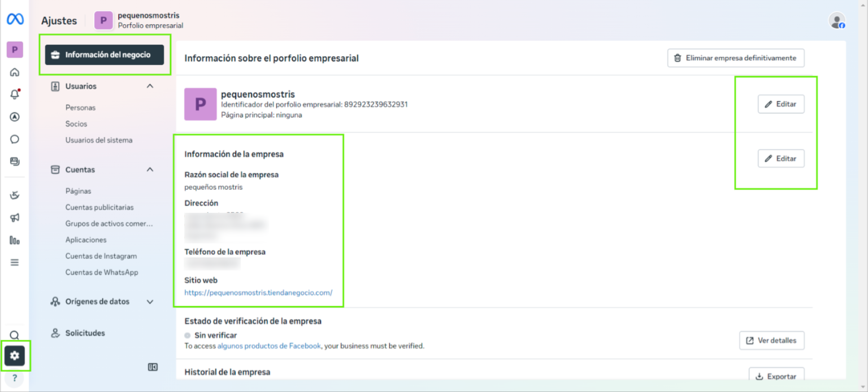Select Información del negocio menu item
This screenshot has width=868, height=392.
[105, 55]
